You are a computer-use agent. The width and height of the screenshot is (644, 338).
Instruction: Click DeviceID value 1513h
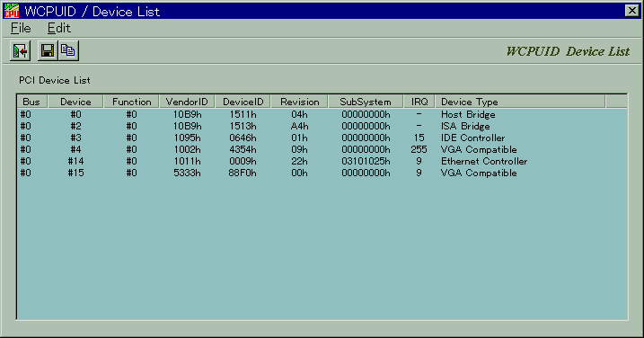(243, 126)
